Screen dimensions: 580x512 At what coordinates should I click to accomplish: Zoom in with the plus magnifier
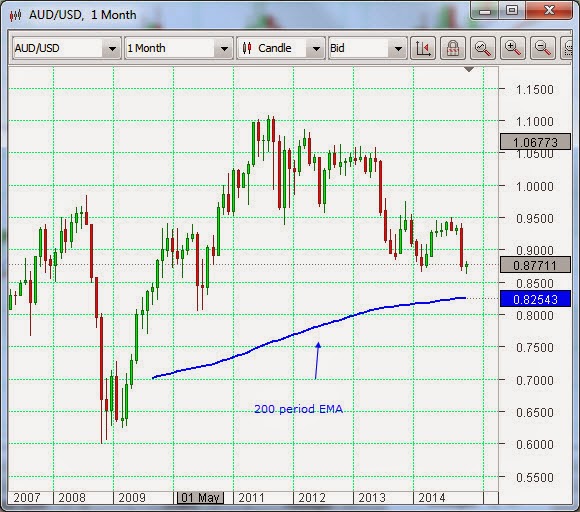point(513,48)
